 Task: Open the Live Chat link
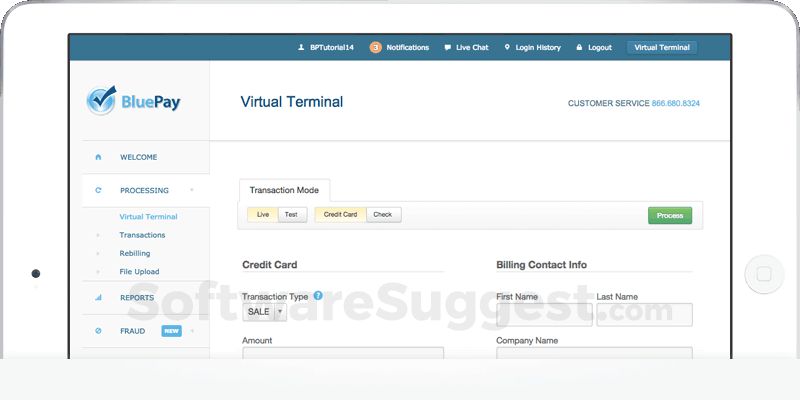(472, 47)
